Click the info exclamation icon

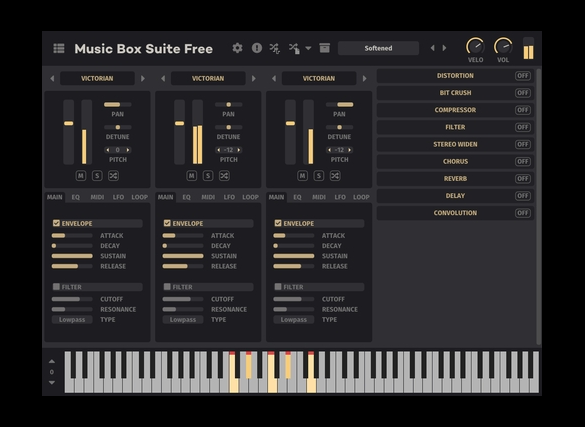257,48
